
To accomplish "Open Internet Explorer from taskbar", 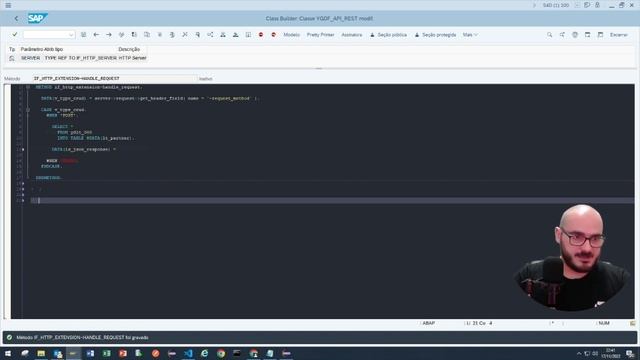I will 204,353.
